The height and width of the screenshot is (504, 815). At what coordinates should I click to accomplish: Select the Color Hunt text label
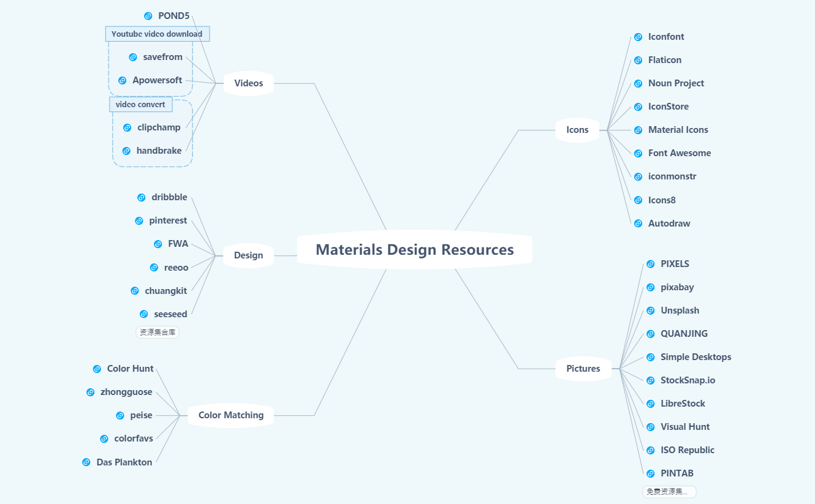131,369
